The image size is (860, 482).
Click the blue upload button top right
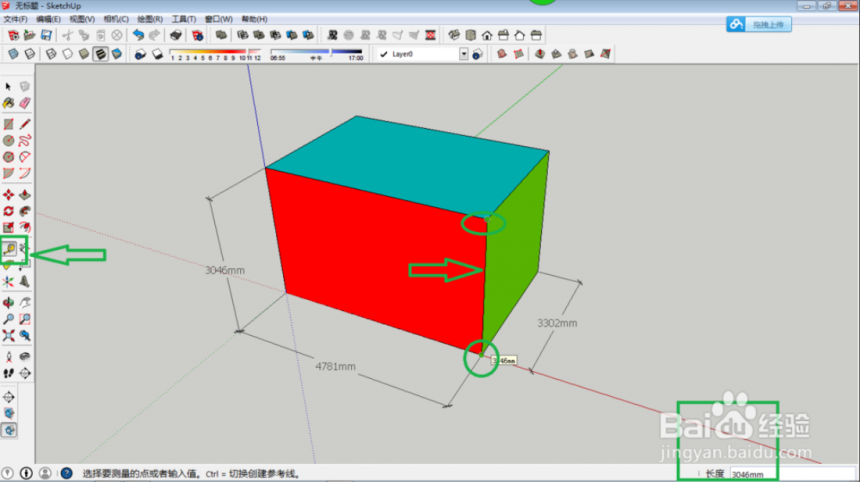coord(759,24)
